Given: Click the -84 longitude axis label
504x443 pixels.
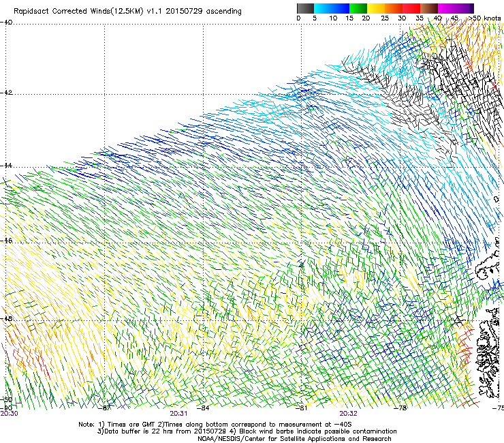Looking at the screenshot, I should tap(203, 408).
